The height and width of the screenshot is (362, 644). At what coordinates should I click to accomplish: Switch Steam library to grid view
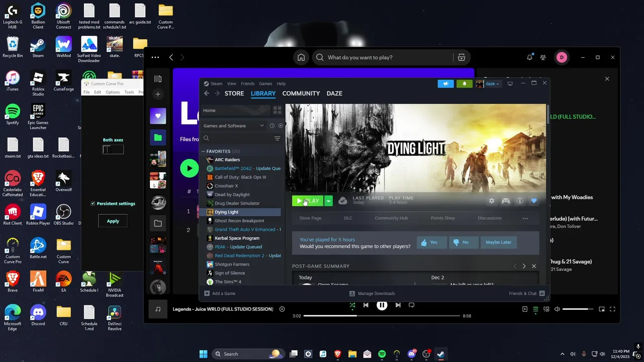(277, 110)
